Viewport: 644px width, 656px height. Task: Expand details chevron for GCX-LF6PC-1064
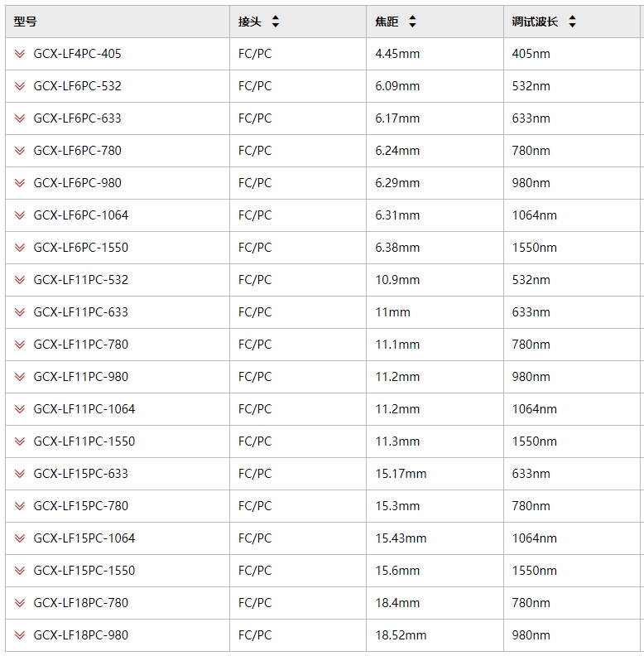click(20, 215)
